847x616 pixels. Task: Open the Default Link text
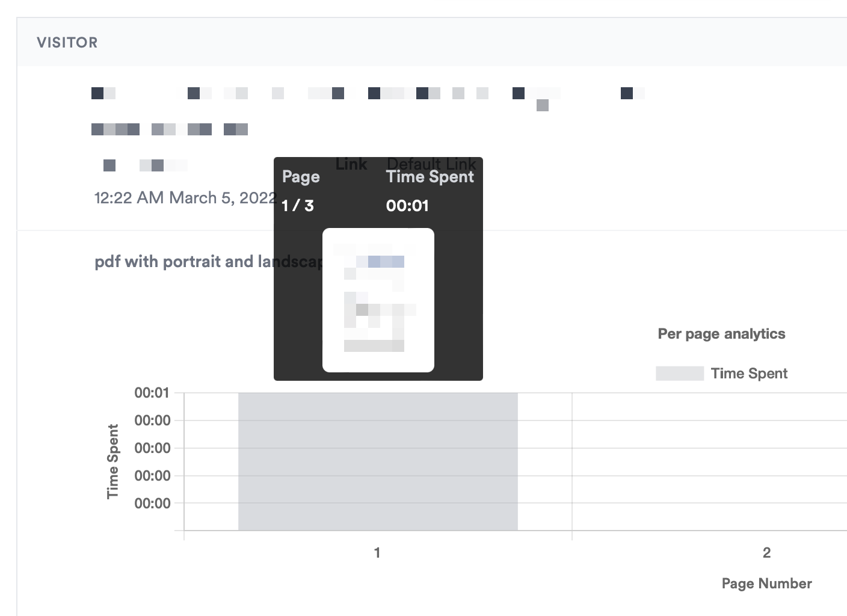[x=431, y=164]
